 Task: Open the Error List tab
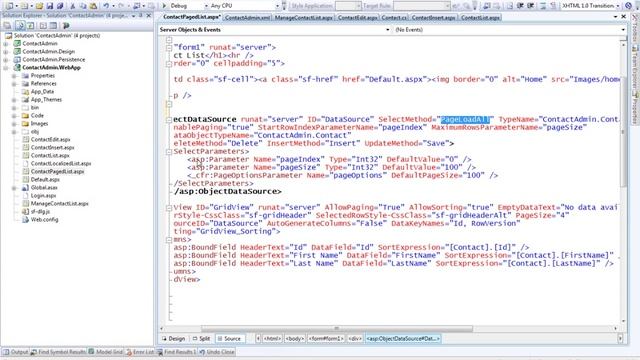pyautogui.click(x=140, y=352)
